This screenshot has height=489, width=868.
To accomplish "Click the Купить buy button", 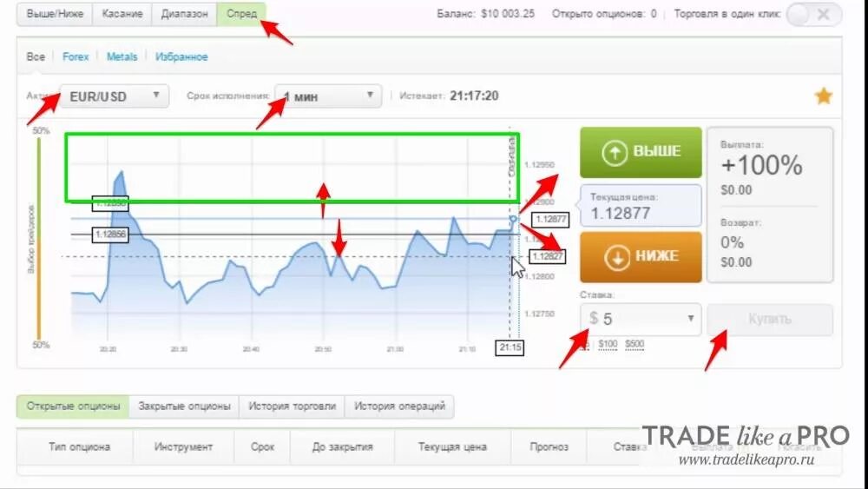I will tap(769, 320).
